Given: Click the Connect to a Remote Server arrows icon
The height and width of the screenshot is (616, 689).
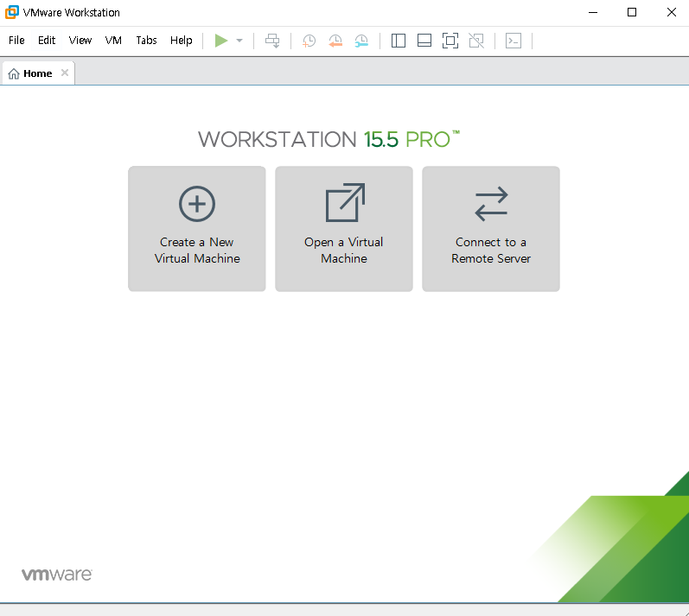Looking at the screenshot, I should click(491, 204).
